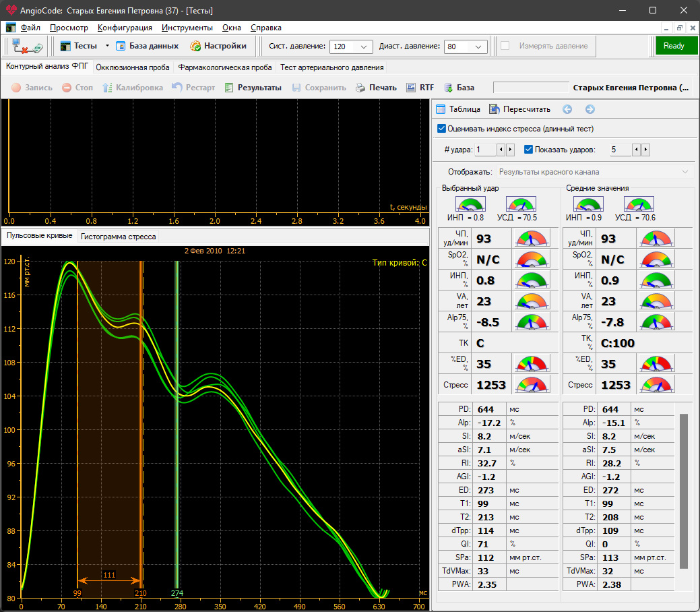This screenshot has width=700, height=612.
Task: Open the Инструменты menu
Action: tap(187, 28)
